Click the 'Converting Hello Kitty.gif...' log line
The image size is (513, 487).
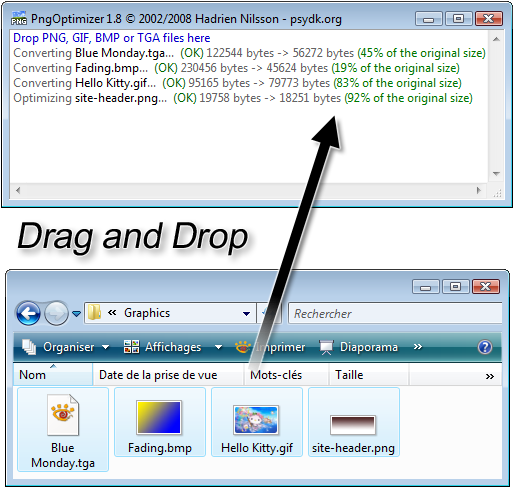pyautogui.click(x=237, y=83)
